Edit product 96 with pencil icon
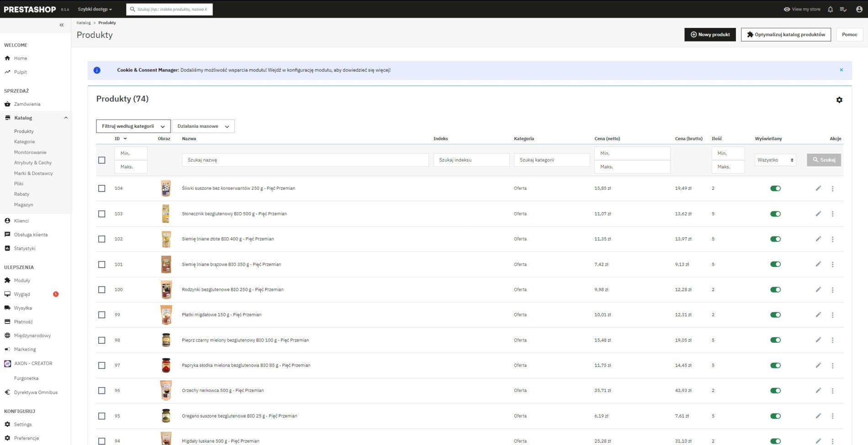The width and height of the screenshot is (868, 445). point(818,390)
